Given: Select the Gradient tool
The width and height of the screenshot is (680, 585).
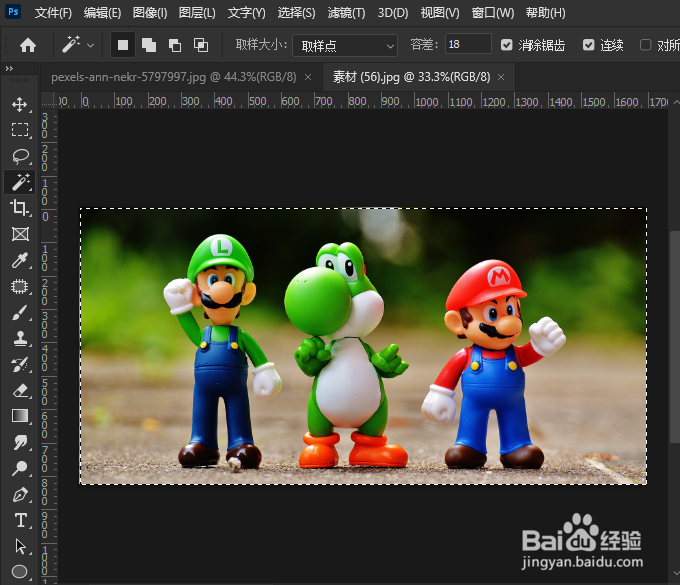Looking at the screenshot, I should coord(20,416).
